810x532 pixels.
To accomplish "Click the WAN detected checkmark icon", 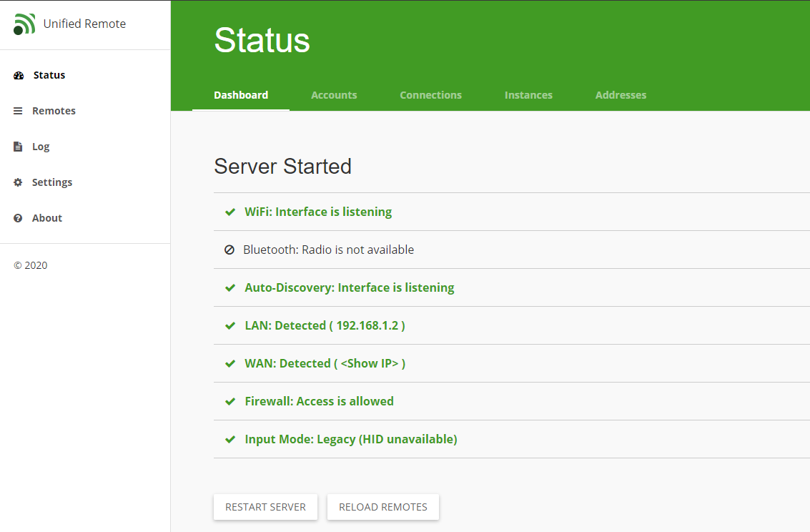I will (230, 364).
